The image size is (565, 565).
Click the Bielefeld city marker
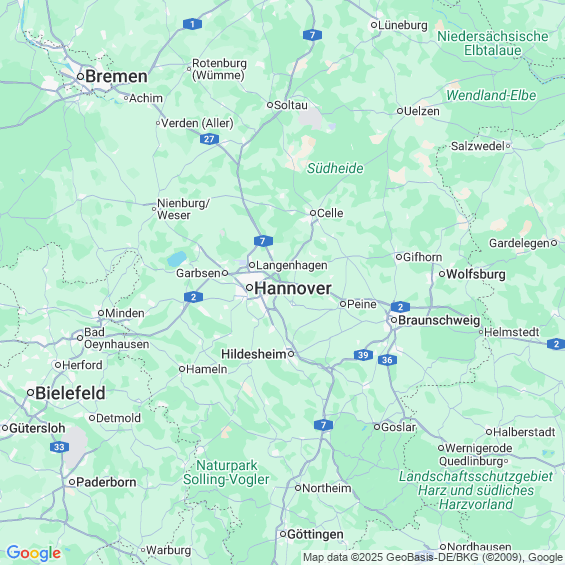[x=31, y=392]
